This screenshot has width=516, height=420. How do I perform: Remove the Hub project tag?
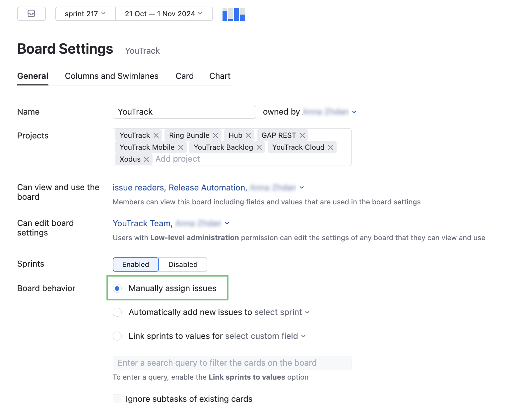248,135
